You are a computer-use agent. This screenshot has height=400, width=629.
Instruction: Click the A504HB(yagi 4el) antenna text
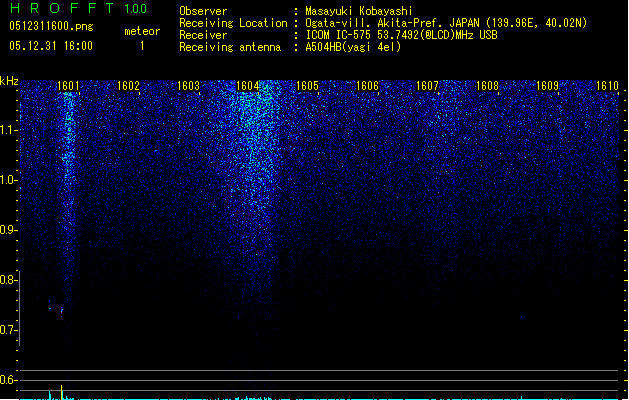coord(353,47)
